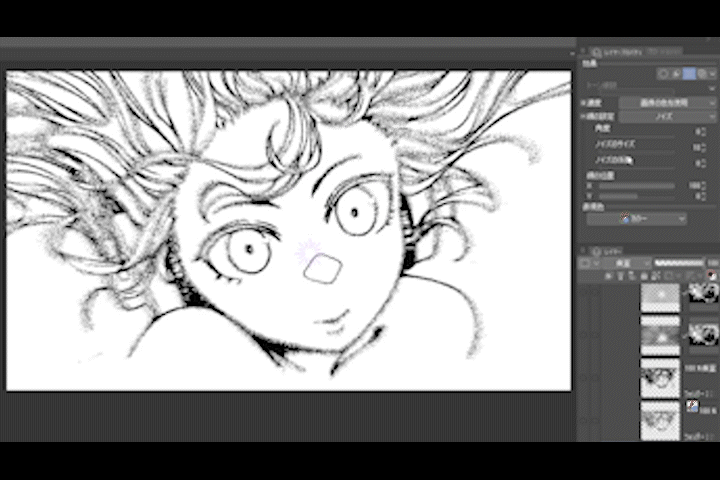Click the dot position Y stepper
720x480 pixels.
[702, 196]
